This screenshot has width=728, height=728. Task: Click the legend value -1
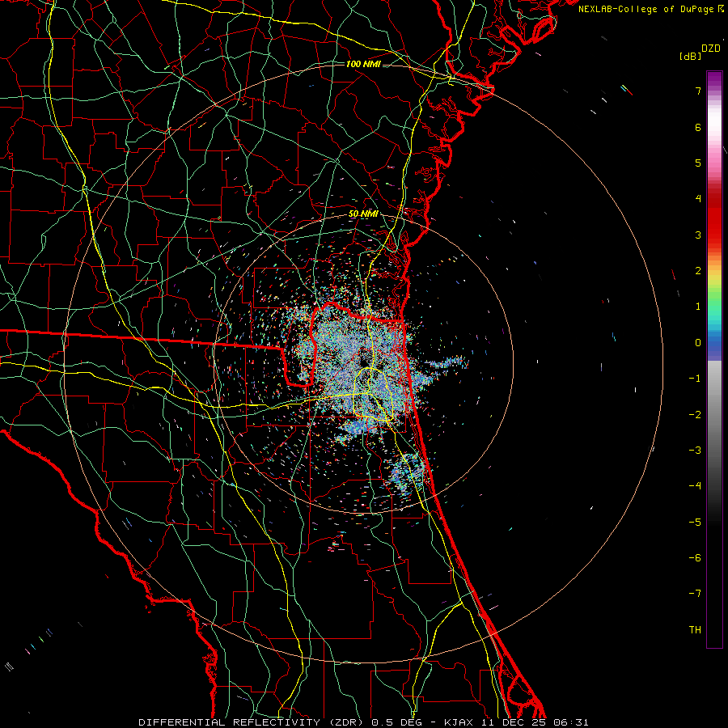(x=695, y=379)
